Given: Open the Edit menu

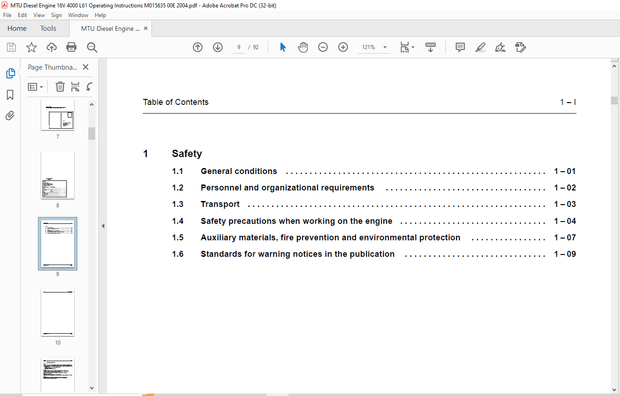Looking at the screenshot, I should pos(22,15).
